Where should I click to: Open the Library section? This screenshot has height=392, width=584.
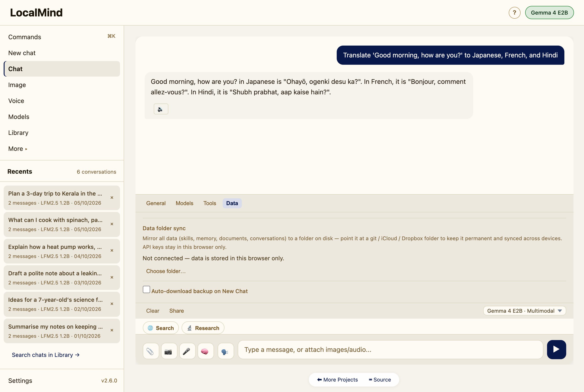point(62,133)
